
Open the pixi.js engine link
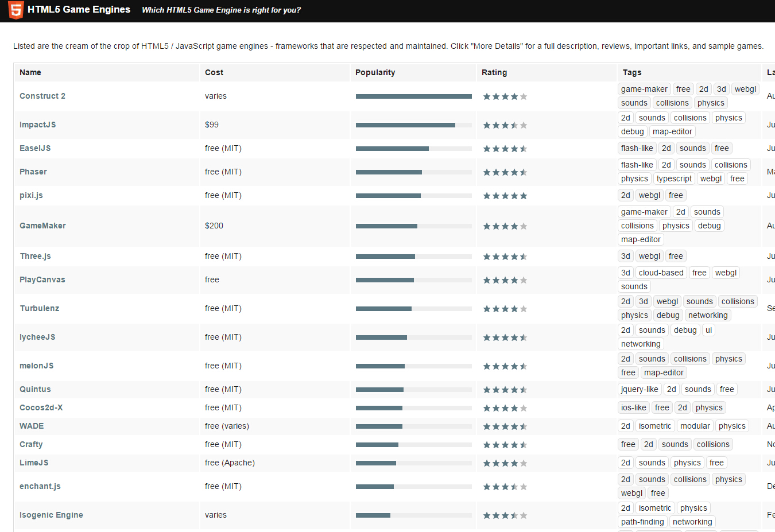[31, 195]
